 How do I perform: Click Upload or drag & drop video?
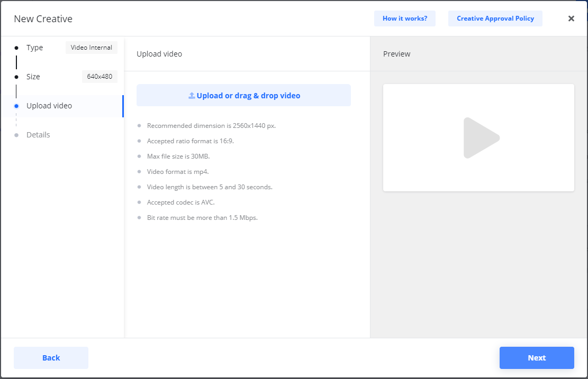tap(248, 96)
